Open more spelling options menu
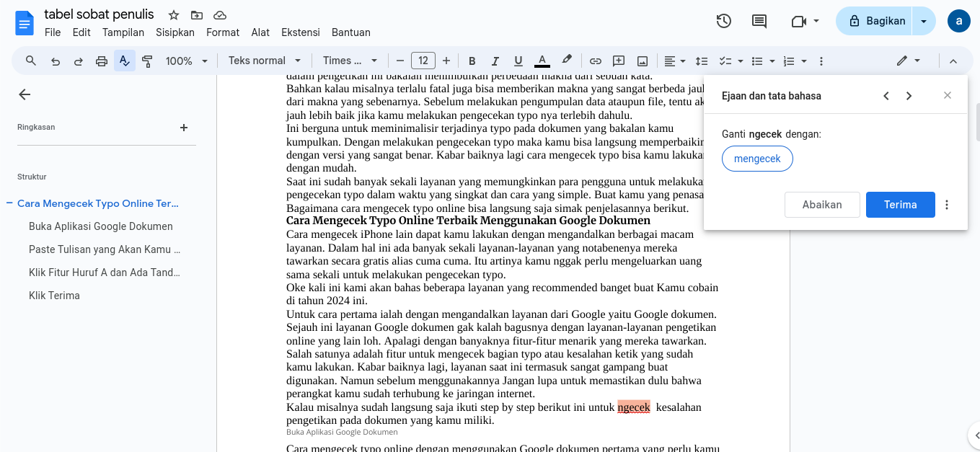This screenshot has width=980, height=452. [947, 205]
